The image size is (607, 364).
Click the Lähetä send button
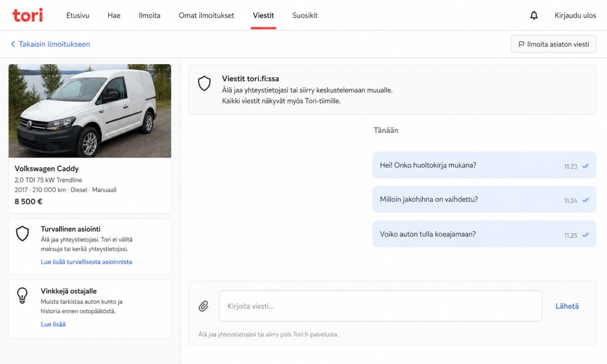567,306
